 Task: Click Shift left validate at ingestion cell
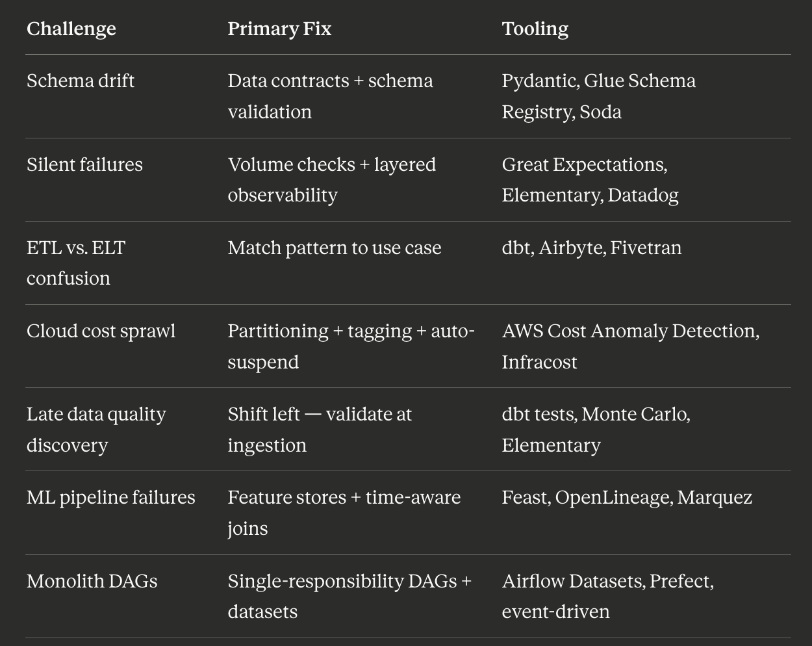(320, 429)
